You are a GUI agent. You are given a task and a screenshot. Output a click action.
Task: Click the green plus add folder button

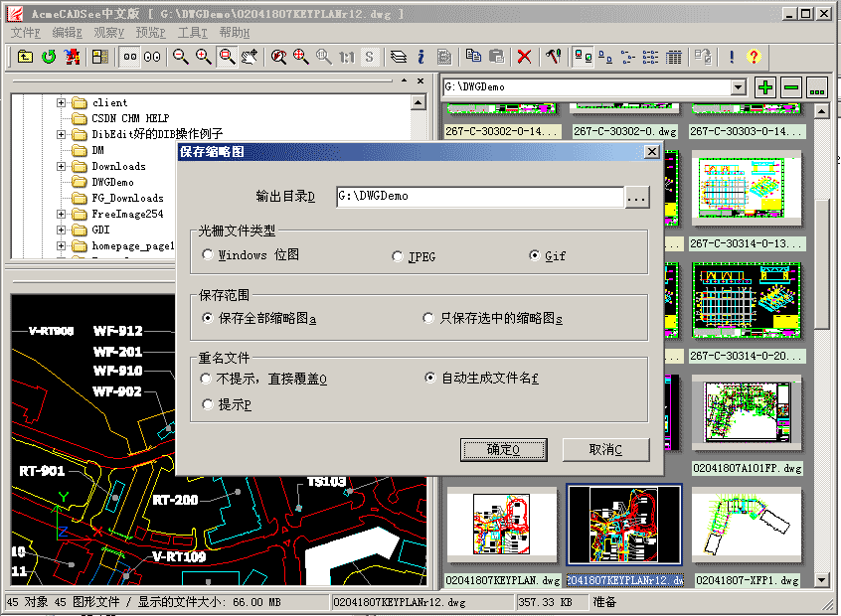765,87
